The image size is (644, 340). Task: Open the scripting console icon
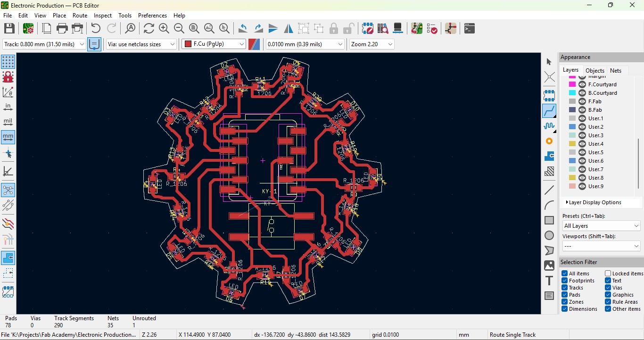click(x=469, y=29)
